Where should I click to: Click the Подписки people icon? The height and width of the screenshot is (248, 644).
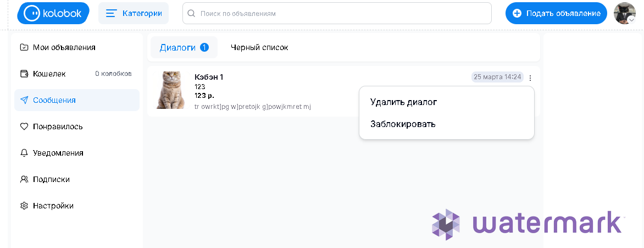coord(24,179)
